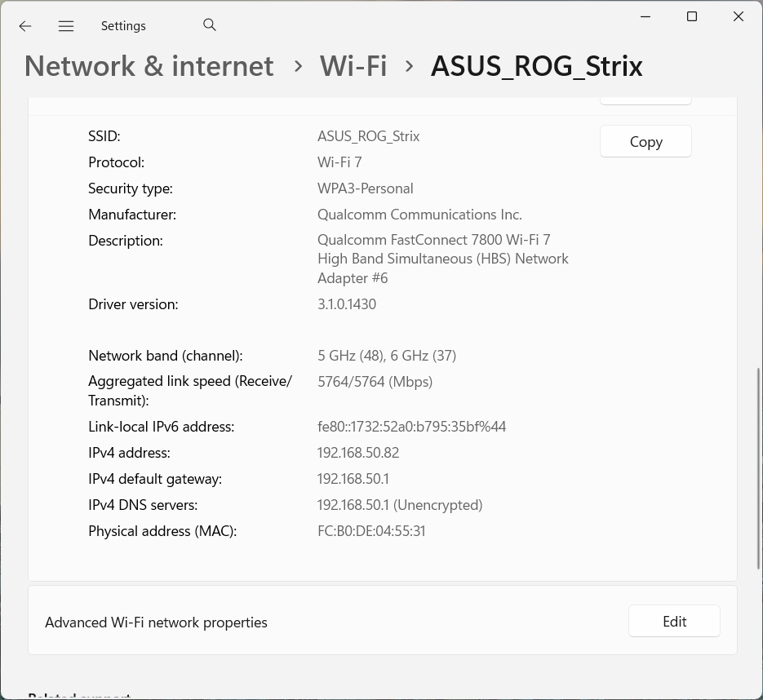Click the Link-local IPv6 address value
The width and height of the screenshot is (763, 700).
pos(411,427)
